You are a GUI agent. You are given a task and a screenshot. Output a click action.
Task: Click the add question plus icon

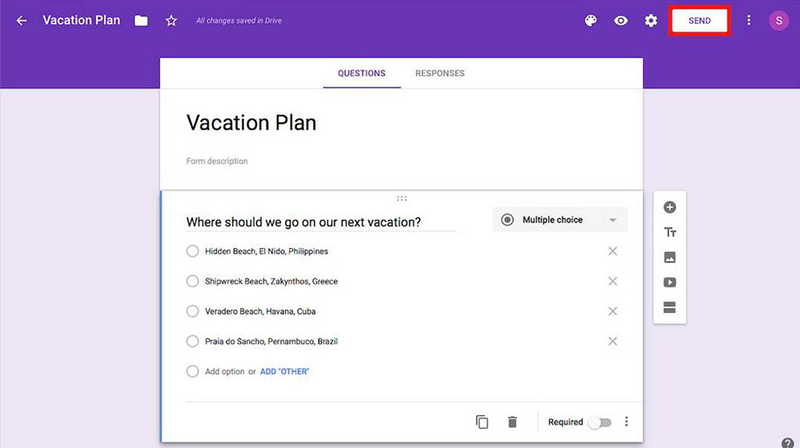point(670,208)
